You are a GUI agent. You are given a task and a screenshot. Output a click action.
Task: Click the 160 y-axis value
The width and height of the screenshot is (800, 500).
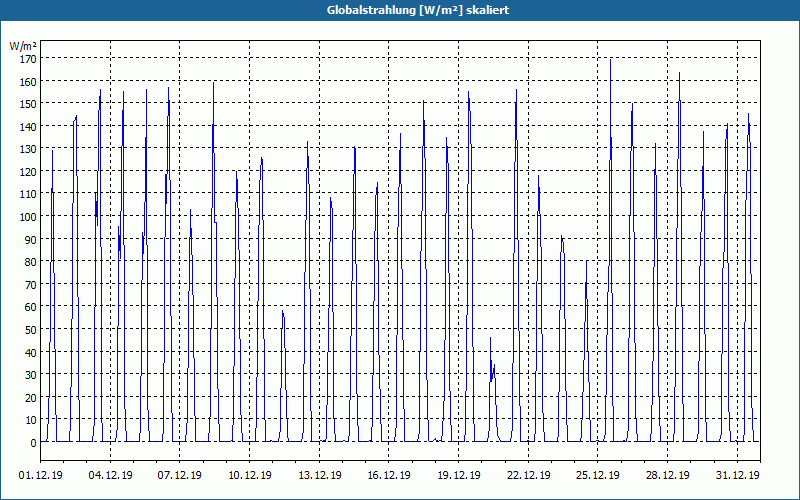(x=28, y=82)
